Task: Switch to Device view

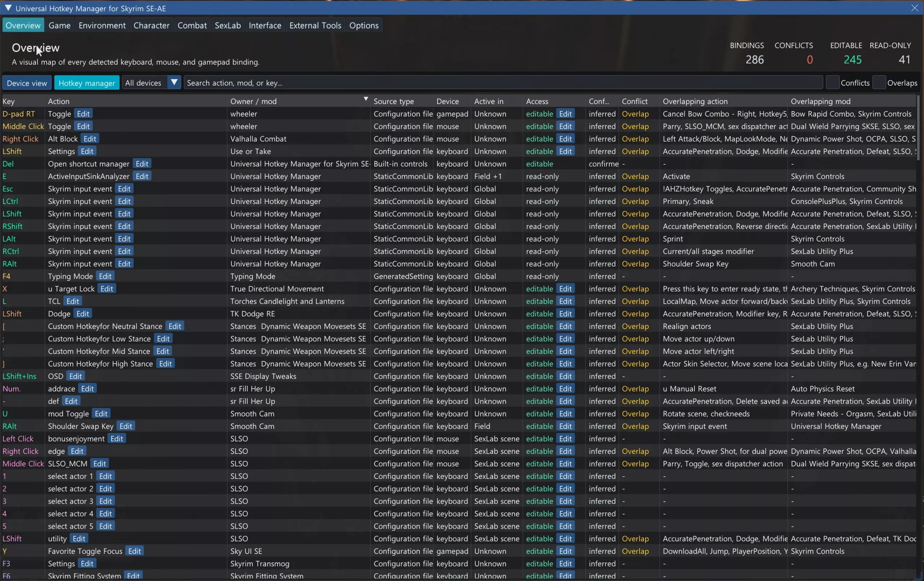Action: 27,83
